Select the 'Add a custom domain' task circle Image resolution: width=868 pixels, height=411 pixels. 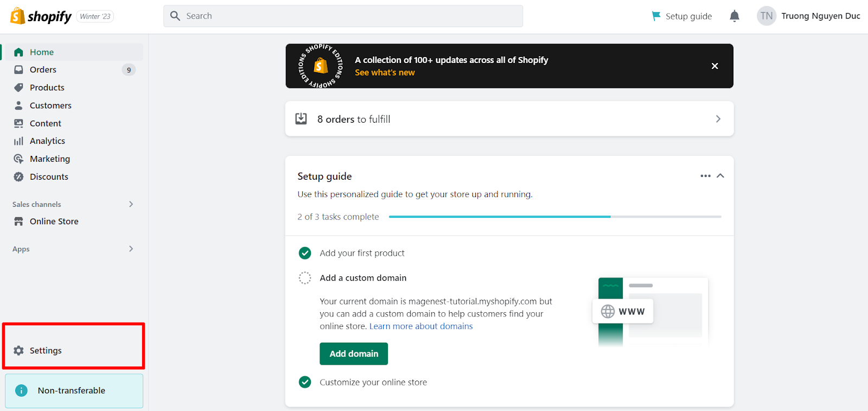[305, 278]
